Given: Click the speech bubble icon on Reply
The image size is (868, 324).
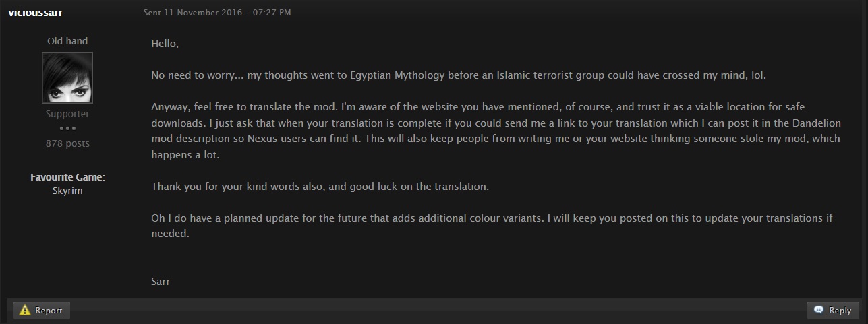Looking at the screenshot, I should [819, 311].
